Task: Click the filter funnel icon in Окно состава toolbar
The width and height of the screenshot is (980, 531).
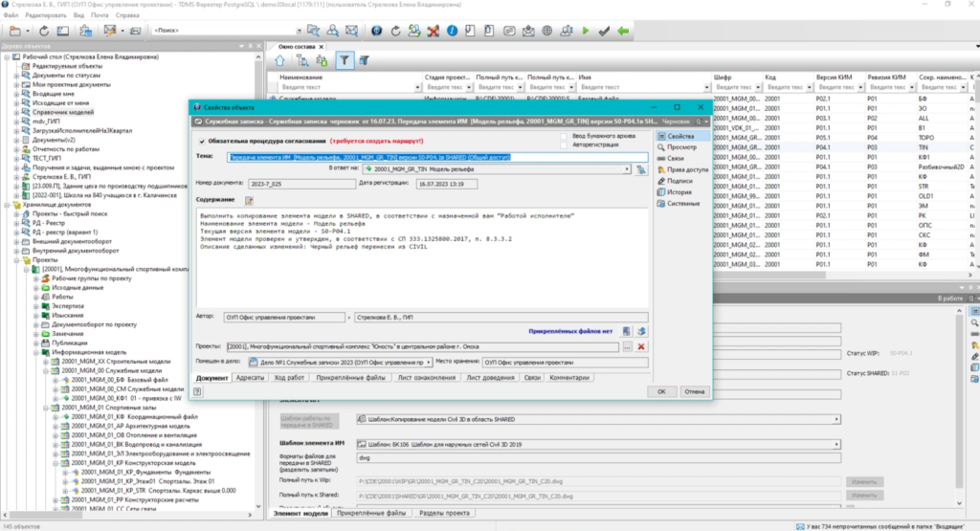Action: click(x=345, y=60)
